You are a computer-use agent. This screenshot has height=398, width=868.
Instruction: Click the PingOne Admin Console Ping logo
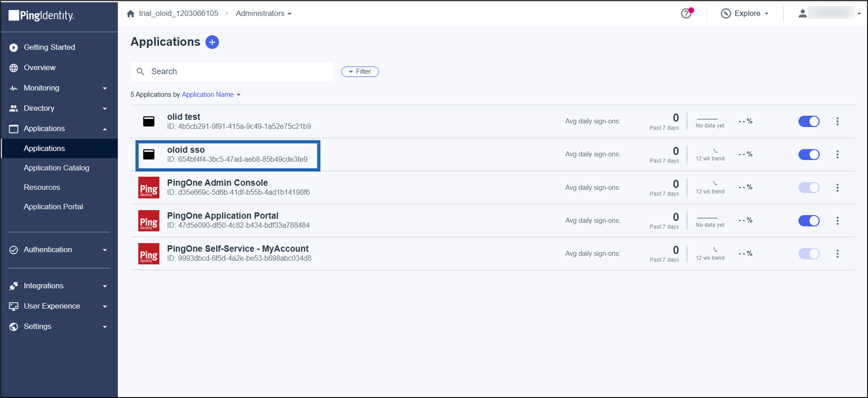point(149,188)
